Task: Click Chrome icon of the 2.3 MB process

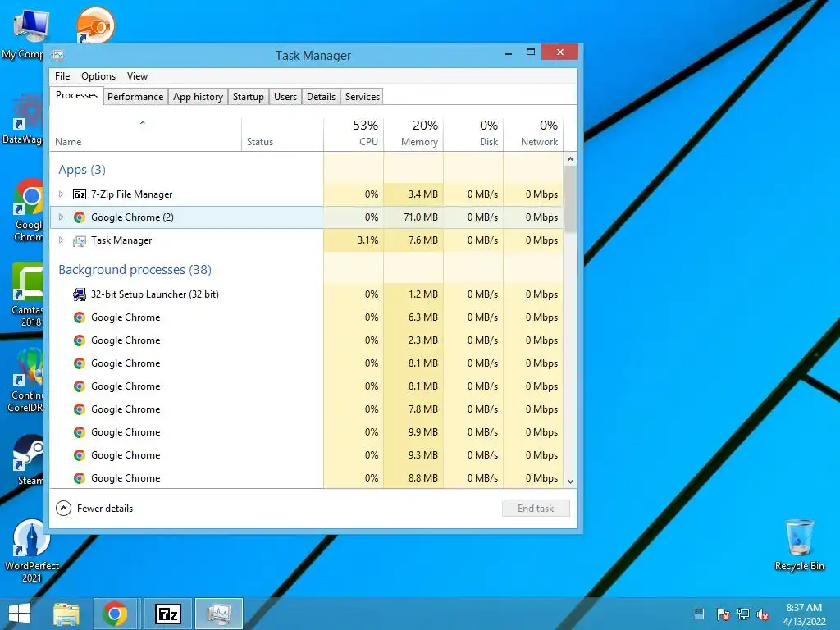Action: tap(80, 340)
